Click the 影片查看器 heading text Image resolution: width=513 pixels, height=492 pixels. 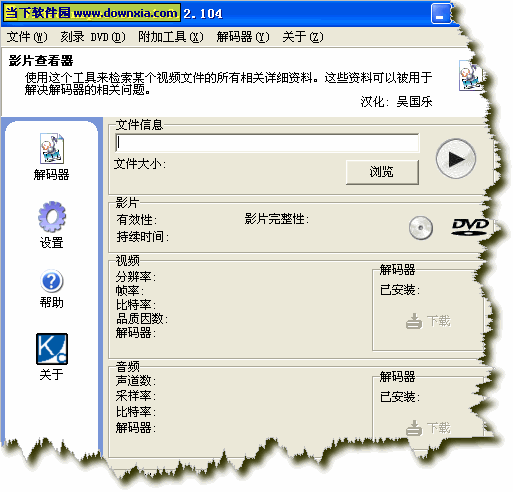(41, 61)
